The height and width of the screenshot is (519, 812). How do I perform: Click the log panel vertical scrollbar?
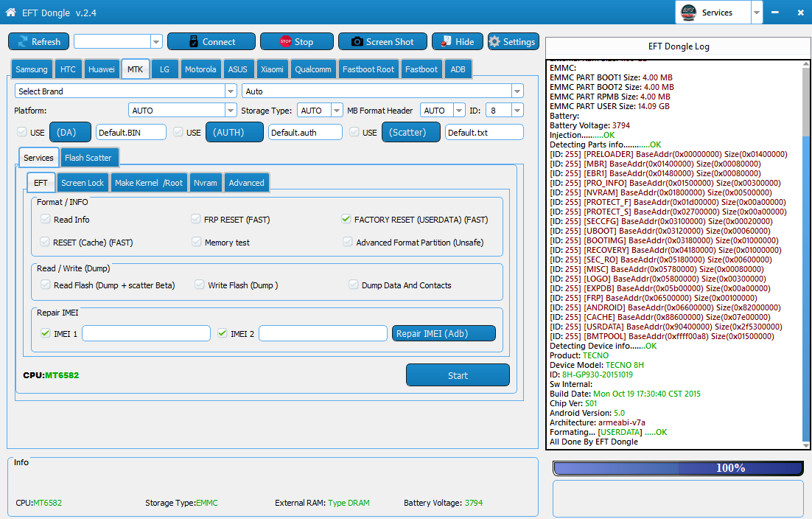[806, 254]
